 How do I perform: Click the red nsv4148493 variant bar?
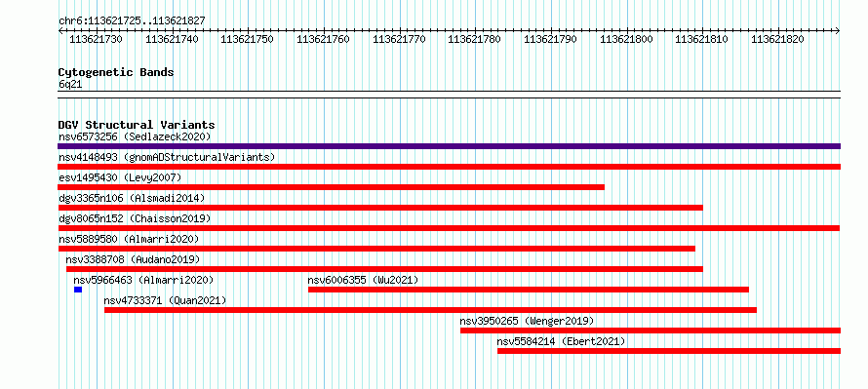(449, 167)
